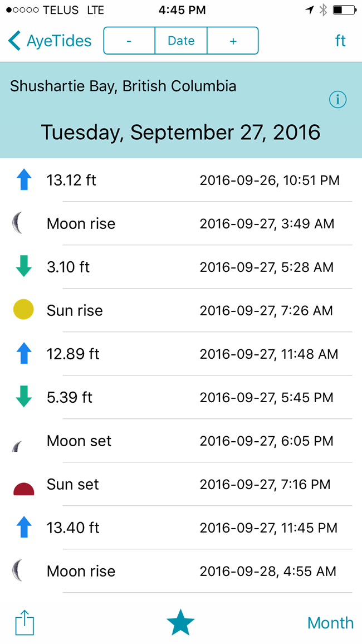Tap the Moon rise icon at 3:49 AM
Viewport: 362px width, 644px height.
[x=17, y=224]
